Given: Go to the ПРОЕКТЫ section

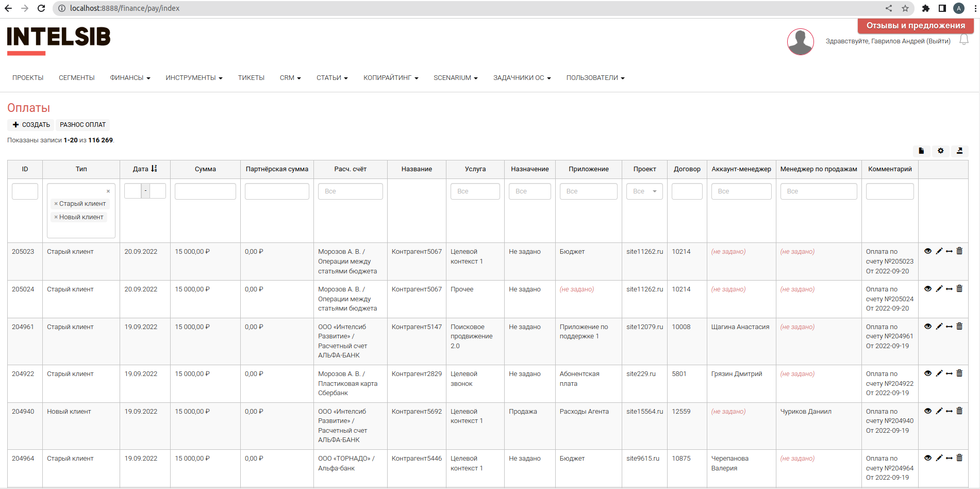Looking at the screenshot, I should click(x=28, y=78).
